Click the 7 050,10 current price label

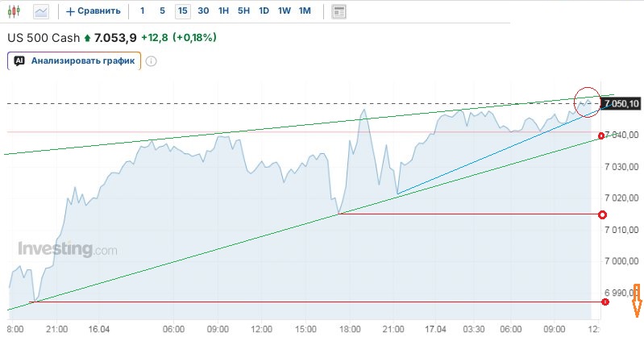(x=621, y=103)
